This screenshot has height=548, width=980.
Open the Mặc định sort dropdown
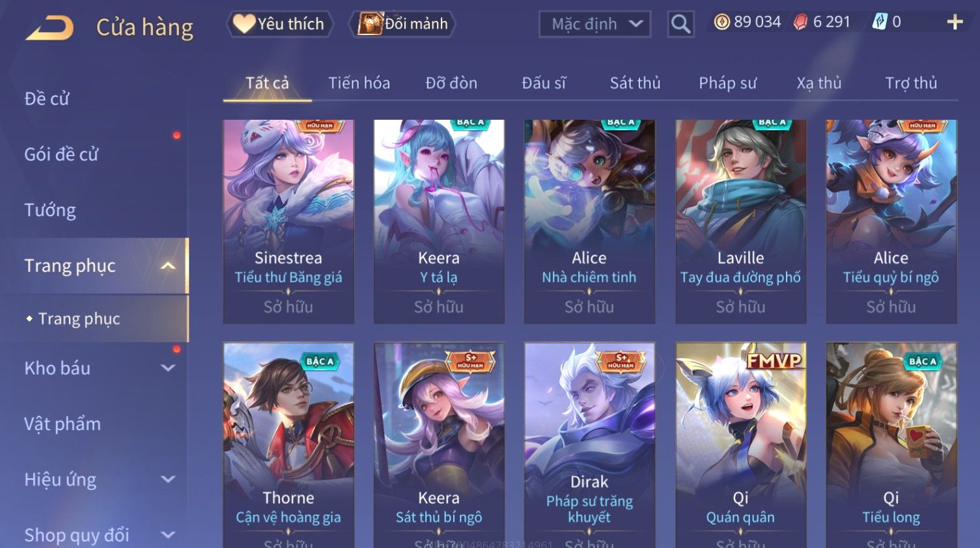595,24
